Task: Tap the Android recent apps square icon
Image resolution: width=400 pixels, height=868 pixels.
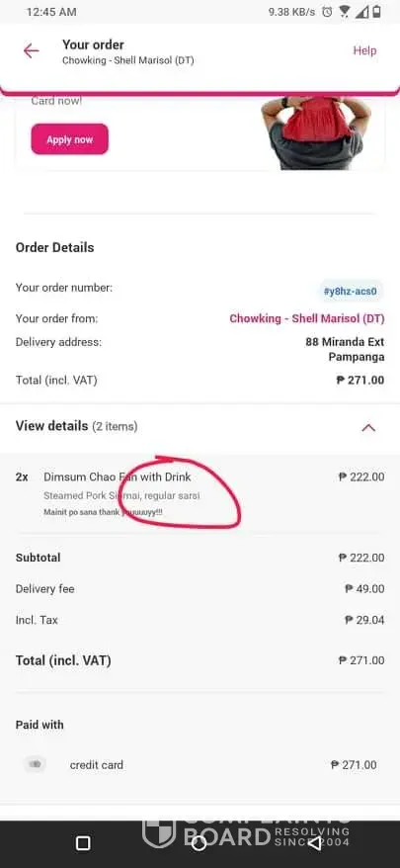Action: 83,843
